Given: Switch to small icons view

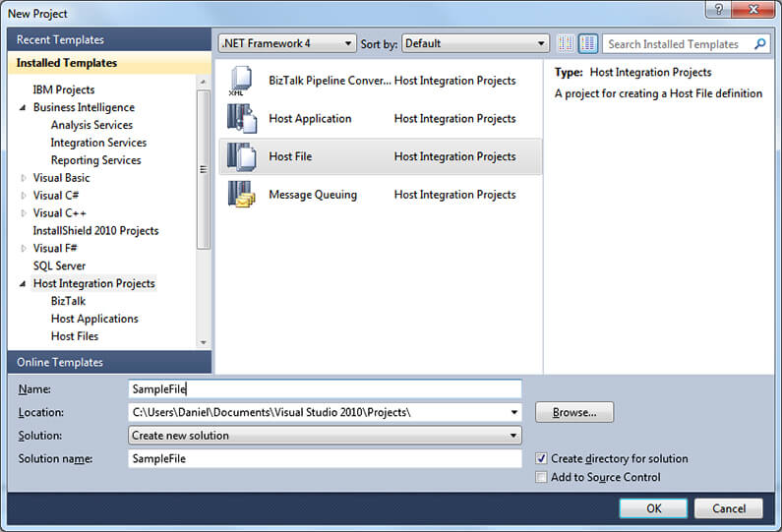Looking at the screenshot, I should (566, 44).
